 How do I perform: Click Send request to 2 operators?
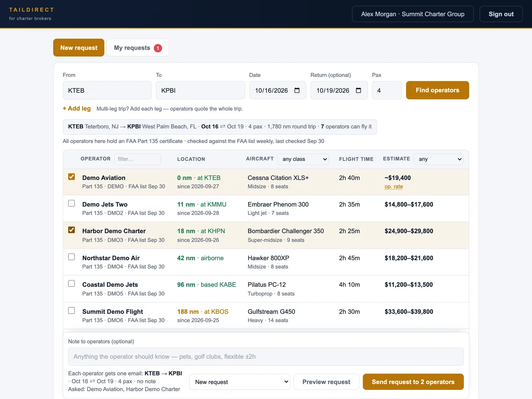point(413,382)
